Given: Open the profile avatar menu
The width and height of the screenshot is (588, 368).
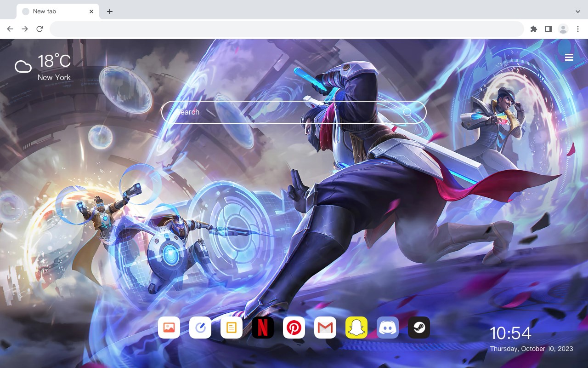Looking at the screenshot, I should coord(563,29).
